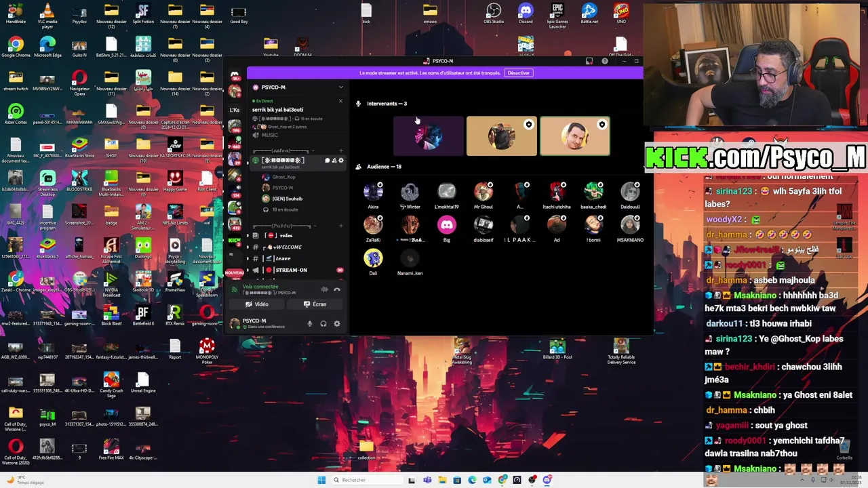The width and height of the screenshot is (868, 488).
Task: Click audience member ZaRaKi avatar
Action: (x=373, y=226)
